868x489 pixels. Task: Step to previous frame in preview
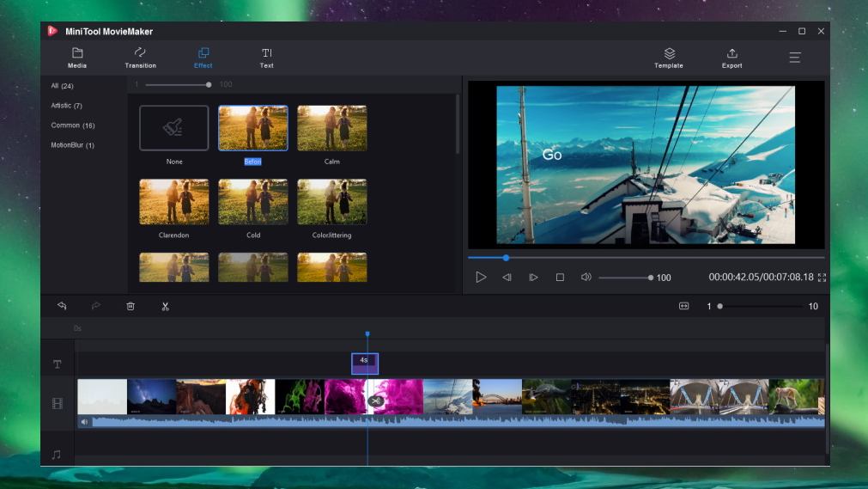pos(507,278)
